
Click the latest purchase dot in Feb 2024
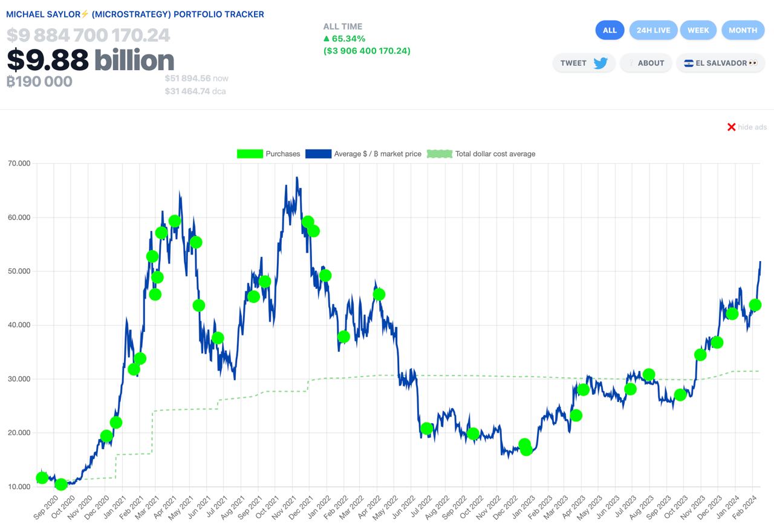point(755,305)
